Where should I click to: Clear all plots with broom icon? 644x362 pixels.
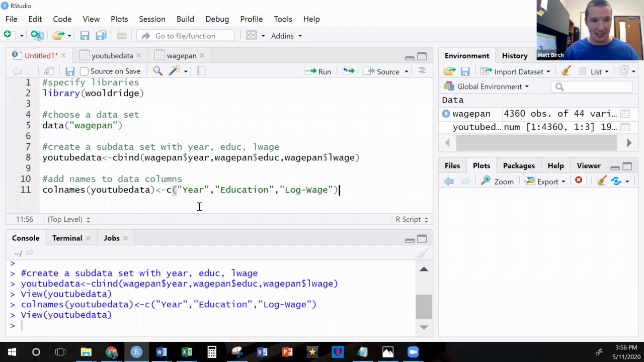pyautogui.click(x=601, y=181)
